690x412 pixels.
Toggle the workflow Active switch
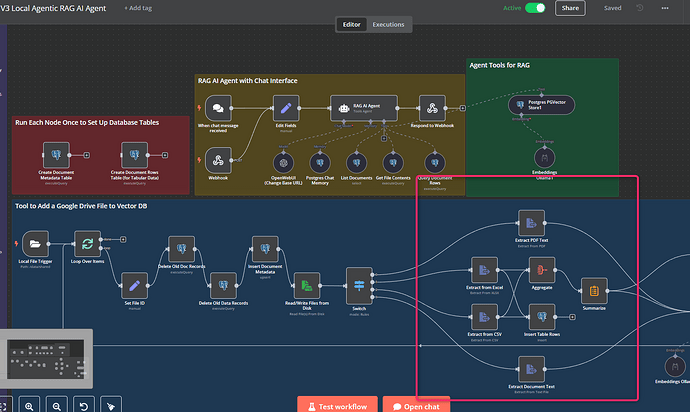click(535, 8)
